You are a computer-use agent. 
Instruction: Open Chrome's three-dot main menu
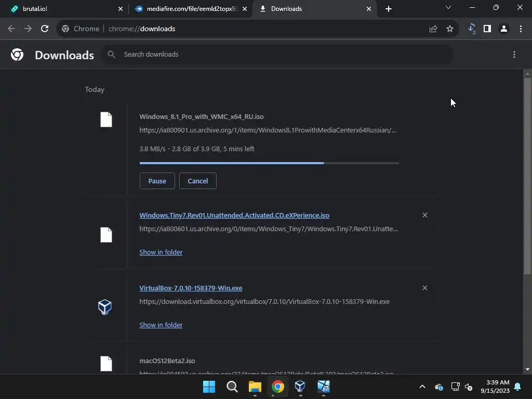(x=521, y=29)
